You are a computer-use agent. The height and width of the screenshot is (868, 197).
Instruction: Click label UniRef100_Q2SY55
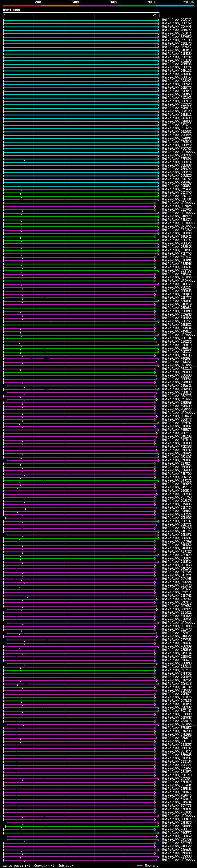[x=177, y=270]
